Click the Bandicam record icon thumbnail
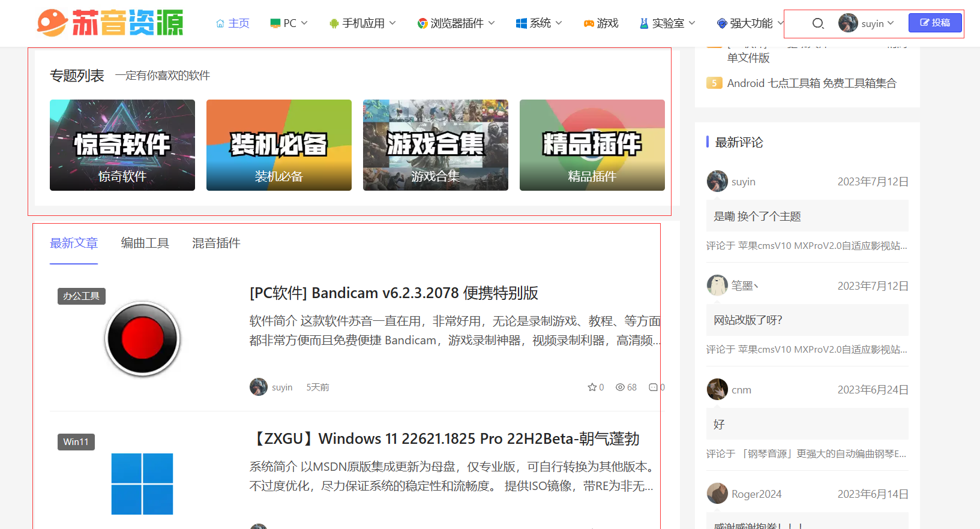This screenshot has width=980, height=529. [x=143, y=339]
